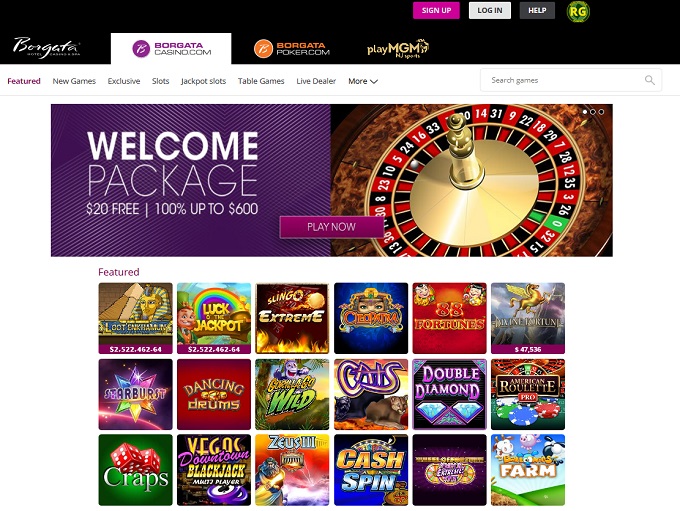The height and width of the screenshot is (511, 680).
Task: Click the RG responsible gaming badge
Action: pos(578,11)
